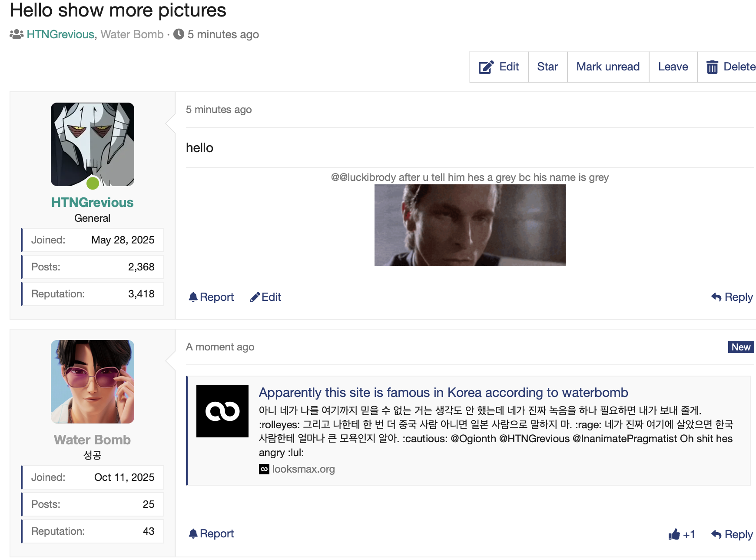Click the Reply arrow on Water Bomb message
The image size is (756, 560).
(x=716, y=534)
